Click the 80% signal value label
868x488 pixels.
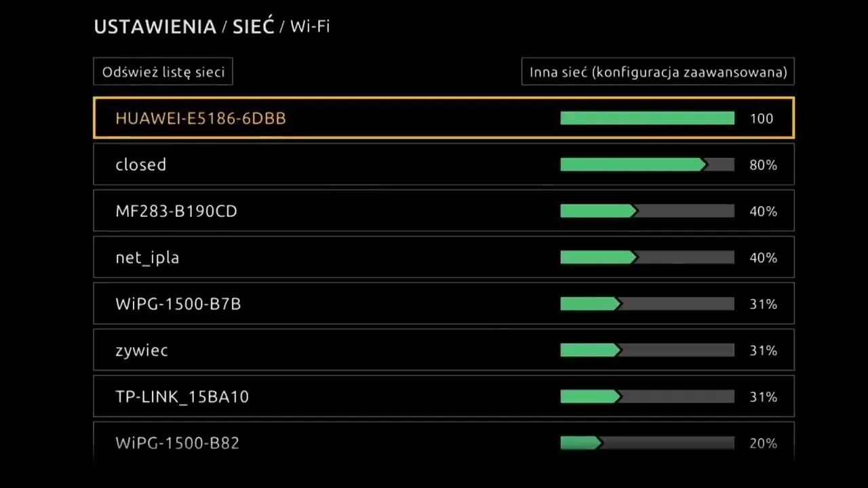pyautogui.click(x=763, y=165)
